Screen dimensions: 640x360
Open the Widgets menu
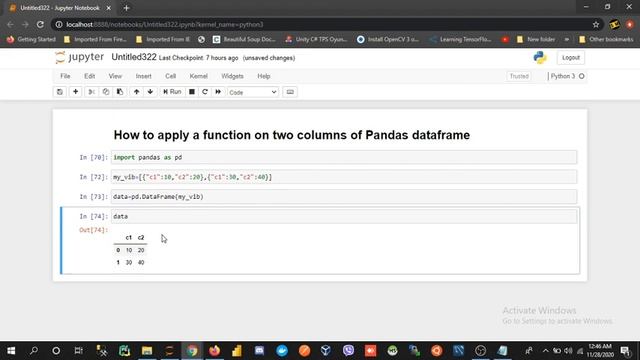tap(232, 76)
